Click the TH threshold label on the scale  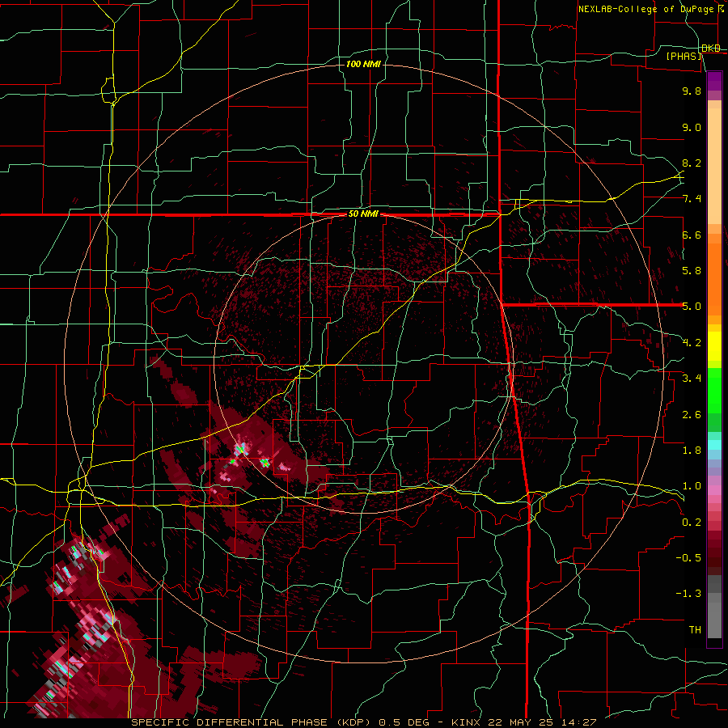click(x=695, y=629)
